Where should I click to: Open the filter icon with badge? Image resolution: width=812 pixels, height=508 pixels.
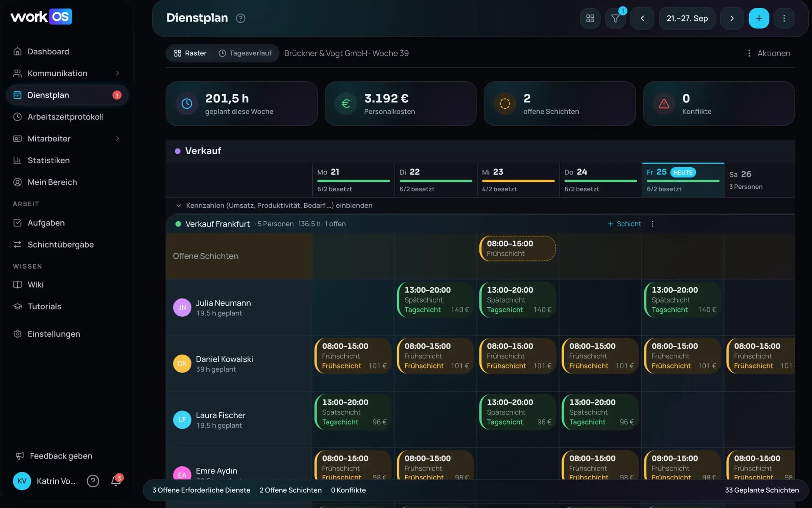[x=615, y=18]
